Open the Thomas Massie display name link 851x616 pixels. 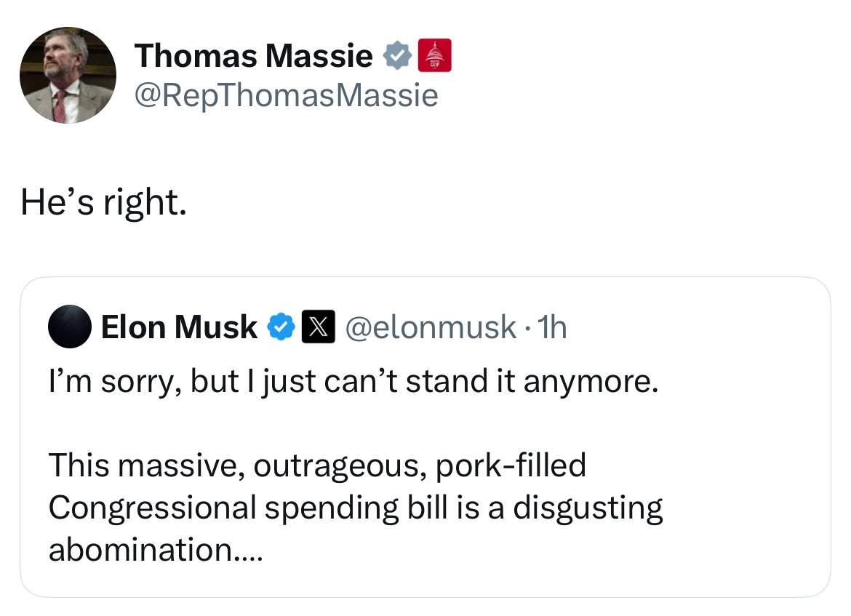253,56
